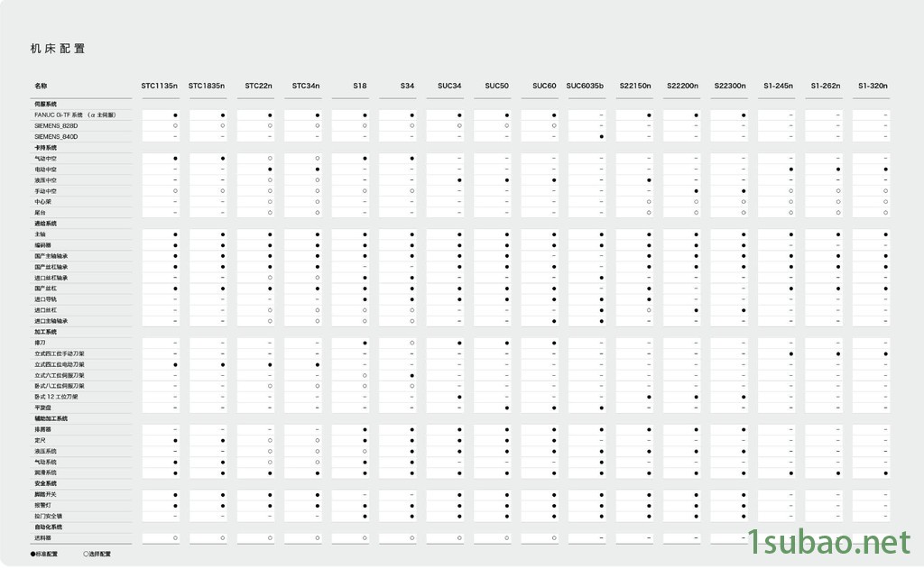Image resolution: width=924 pixels, height=578 pixels.
Task: Click the hollow circle for 送料器 under SUC60
Action: (554, 538)
